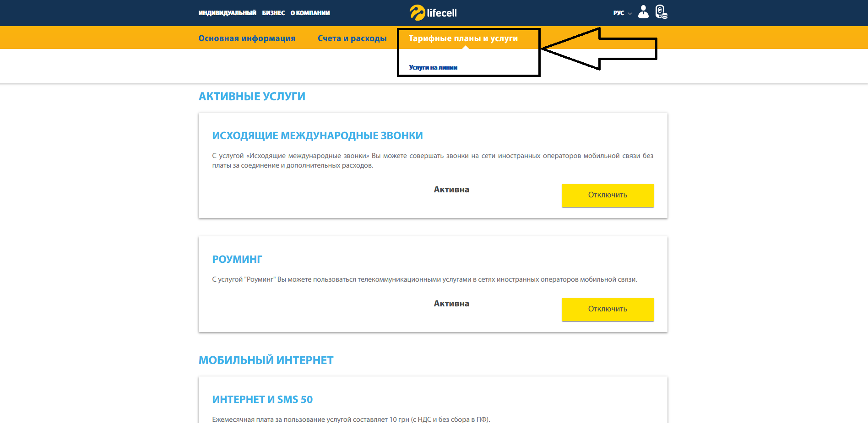Click Активна status in international calls card
Screen dimensions: 868x425
(x=451, y=190)
